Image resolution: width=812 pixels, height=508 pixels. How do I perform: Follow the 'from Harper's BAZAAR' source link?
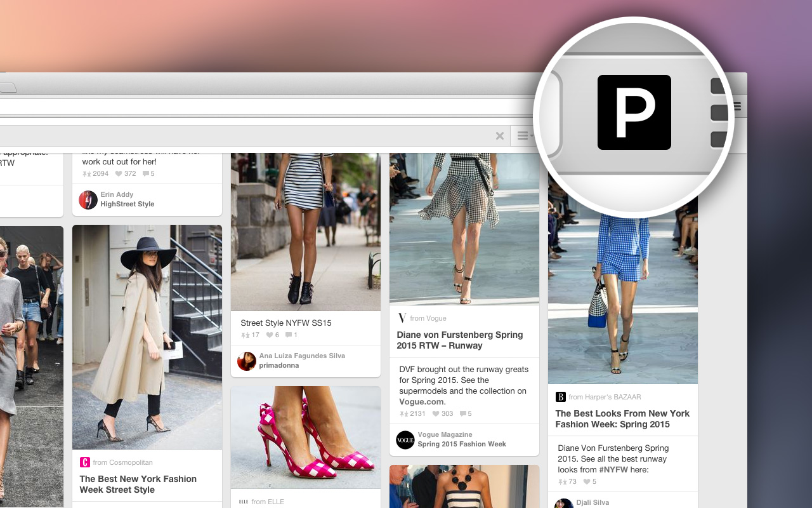pos(605,397)
